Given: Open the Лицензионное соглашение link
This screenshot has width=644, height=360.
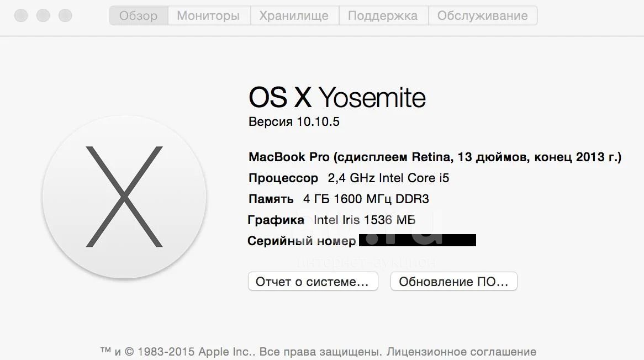Looking at the screenshot, I should coord(461,352).
